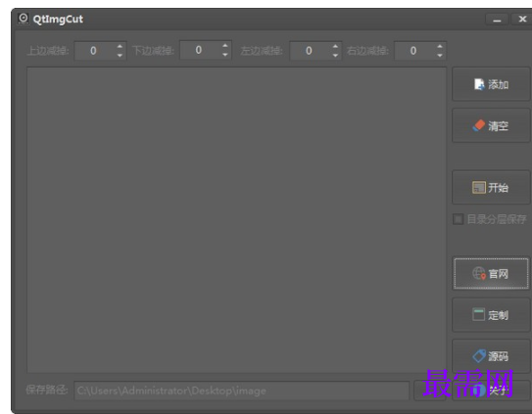
Task: Decrease the 右边减掉 value with down arrow
Action: pyautogui.click(x=440, y=55)
